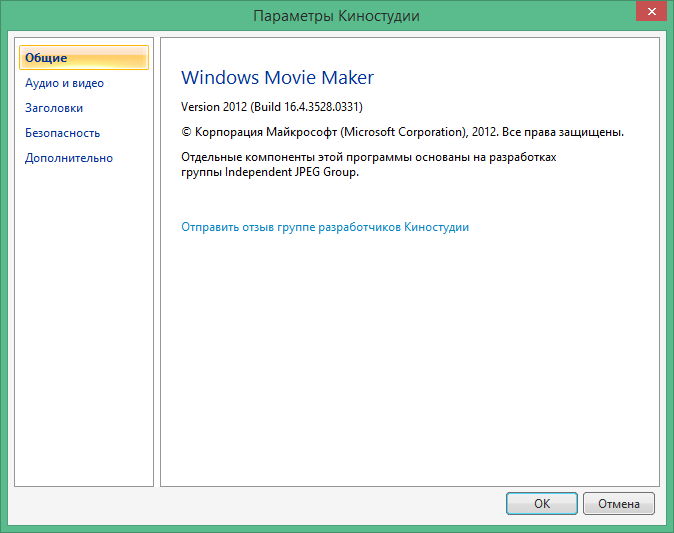Click the Independent JPEG Group notice text
Screen dimensions: 674x533
click(x=368, y=165)
